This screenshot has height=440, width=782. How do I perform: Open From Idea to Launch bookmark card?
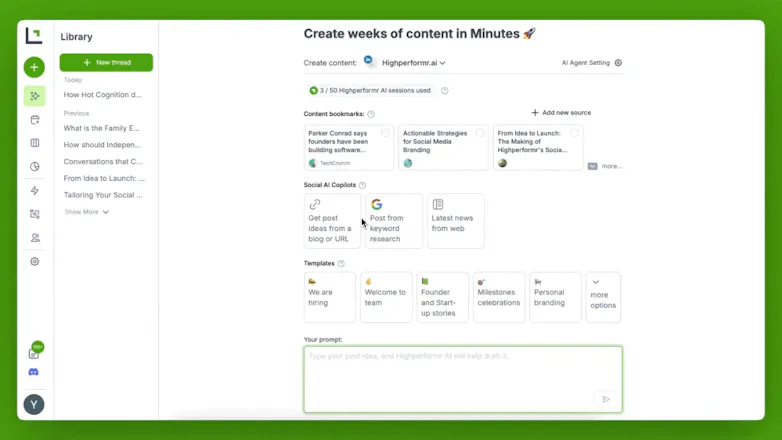(538, 148)
